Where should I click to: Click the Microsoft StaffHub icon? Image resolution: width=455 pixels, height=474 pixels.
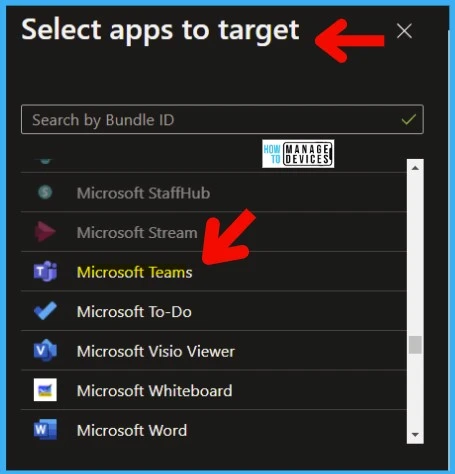coord(45,192)
